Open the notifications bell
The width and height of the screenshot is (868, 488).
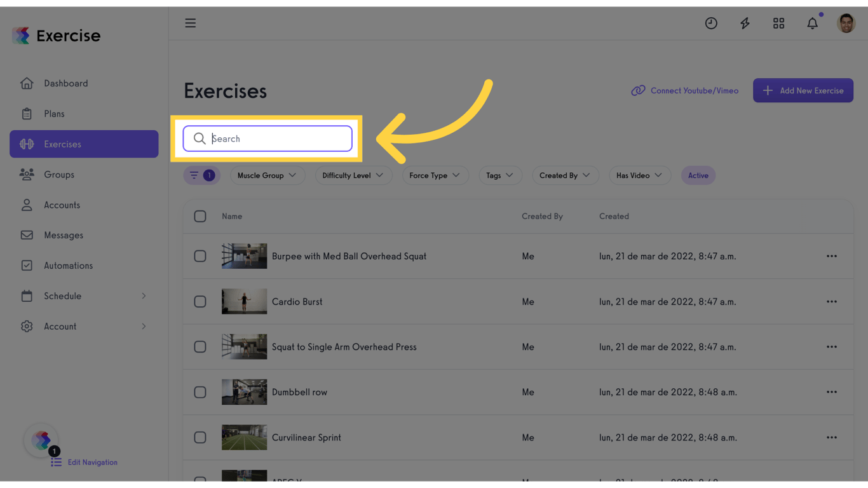tap(812, 24)
